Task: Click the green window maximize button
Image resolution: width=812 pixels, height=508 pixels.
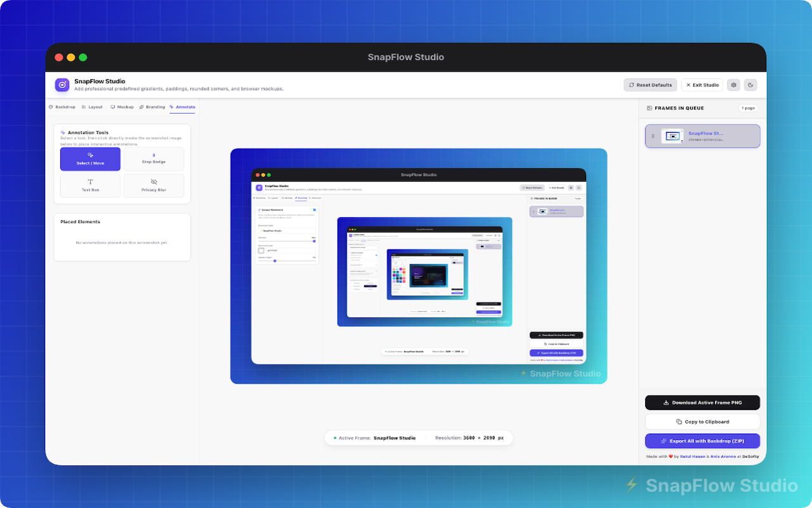Action: click(x=83, y=57)
